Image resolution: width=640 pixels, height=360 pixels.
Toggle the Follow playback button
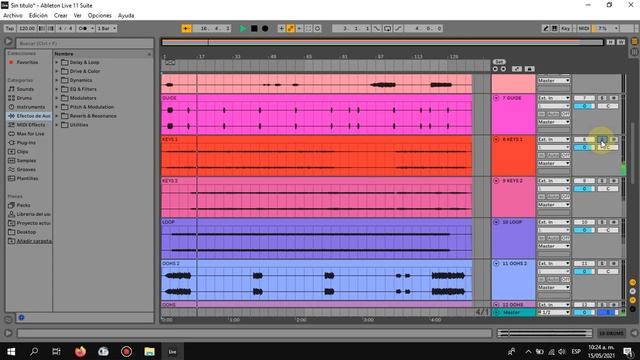point(186,28)
